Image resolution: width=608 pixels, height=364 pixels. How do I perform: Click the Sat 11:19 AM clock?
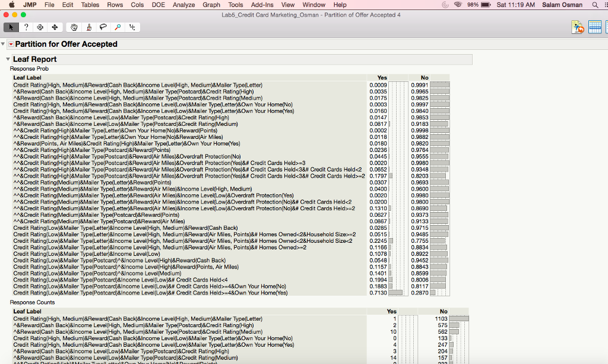[516, 5]
